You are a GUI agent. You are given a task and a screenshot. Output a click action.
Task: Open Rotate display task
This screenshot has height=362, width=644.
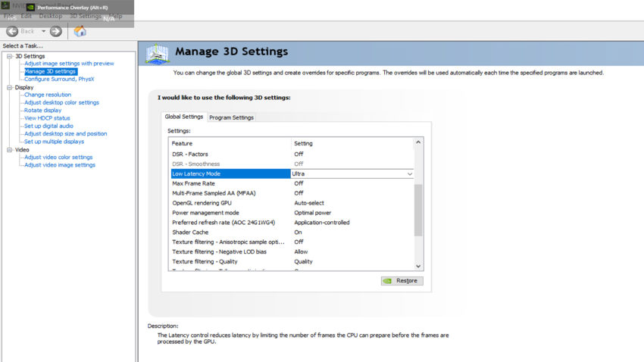click(x=42, y=111)
